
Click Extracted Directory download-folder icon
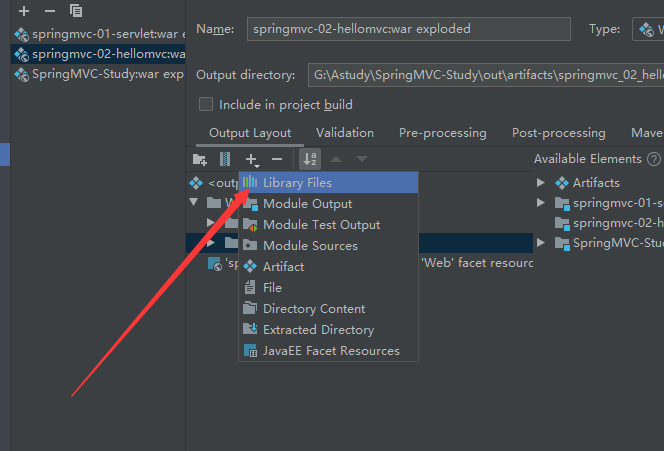pos(250,329)
